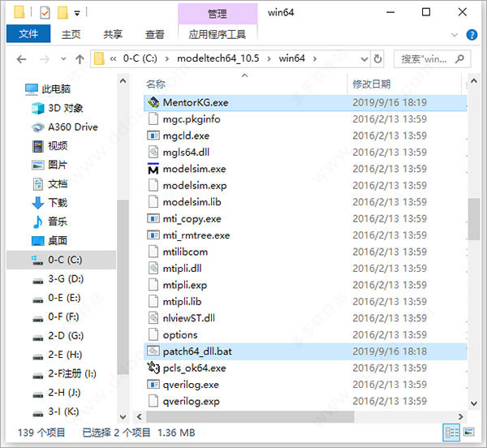Click the pcls_ok64.exe icon
The width and height of the screenshot is (487, 448).
[153, 368]
